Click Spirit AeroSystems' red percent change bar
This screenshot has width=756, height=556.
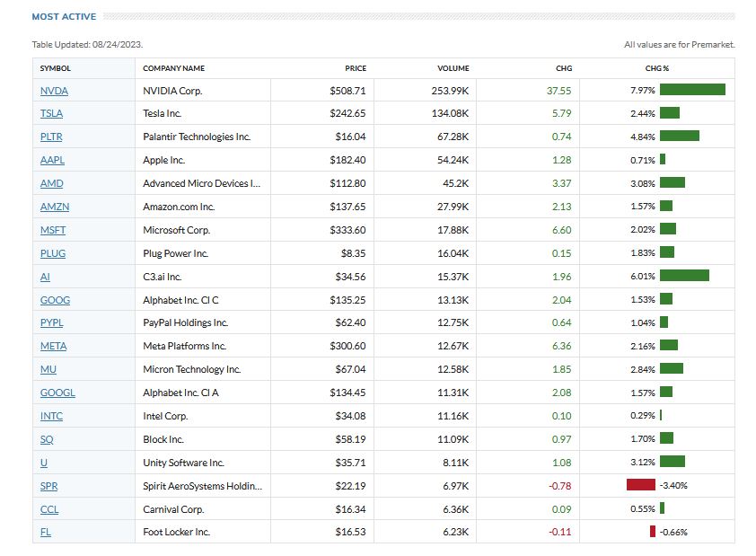click(641, 485)
